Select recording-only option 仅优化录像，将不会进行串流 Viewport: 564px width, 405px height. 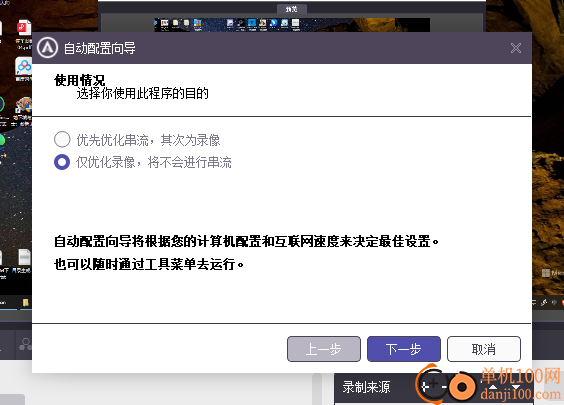click(143, 162)
